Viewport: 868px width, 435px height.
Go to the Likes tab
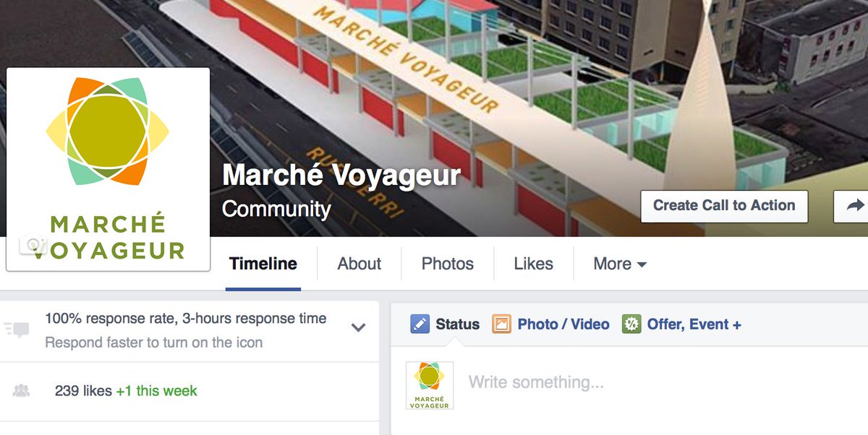[534, 264]
